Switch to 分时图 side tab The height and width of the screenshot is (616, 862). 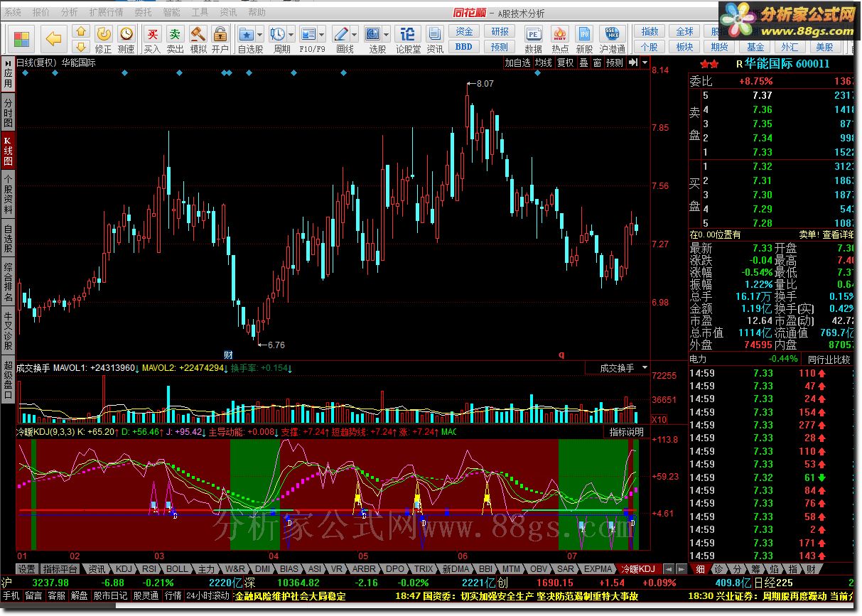coord(8,112)
